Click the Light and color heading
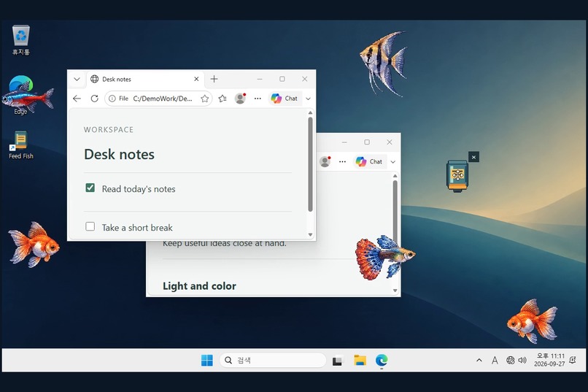This screenshot has width=588, height=392. (x=199, y=286)
